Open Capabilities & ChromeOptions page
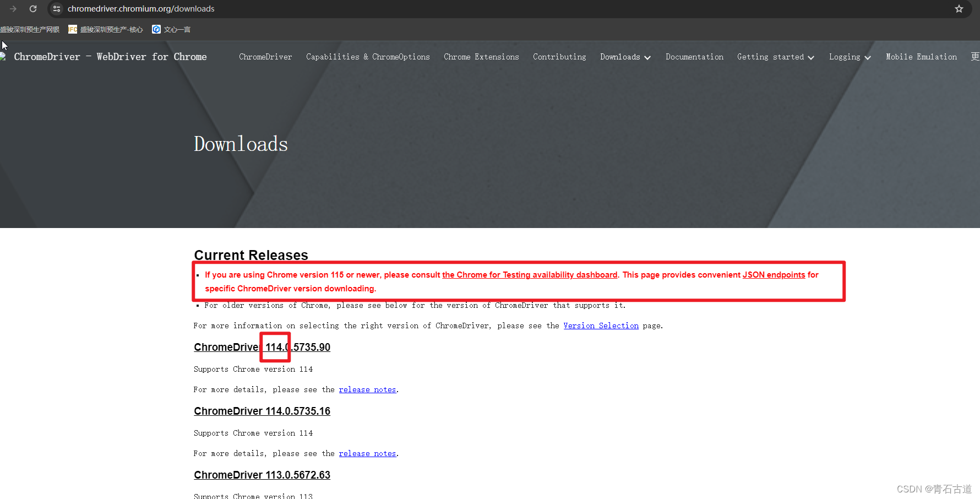 (368, 57)
